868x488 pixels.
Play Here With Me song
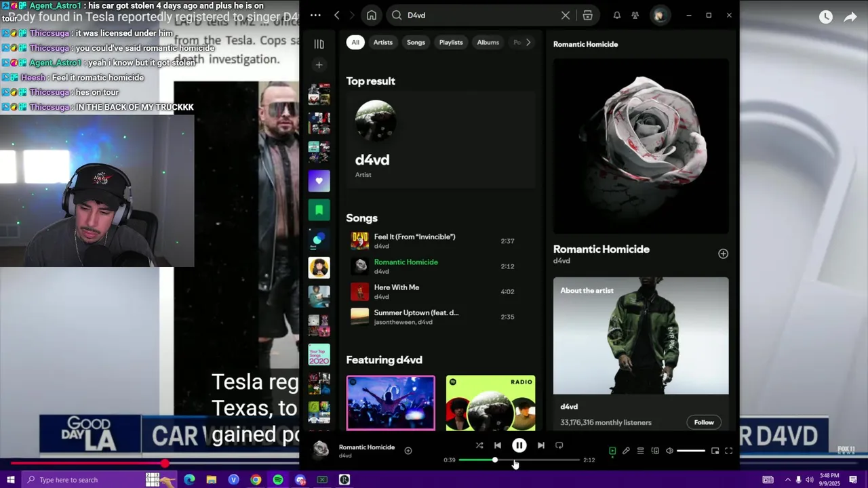(x=440, y=291)
